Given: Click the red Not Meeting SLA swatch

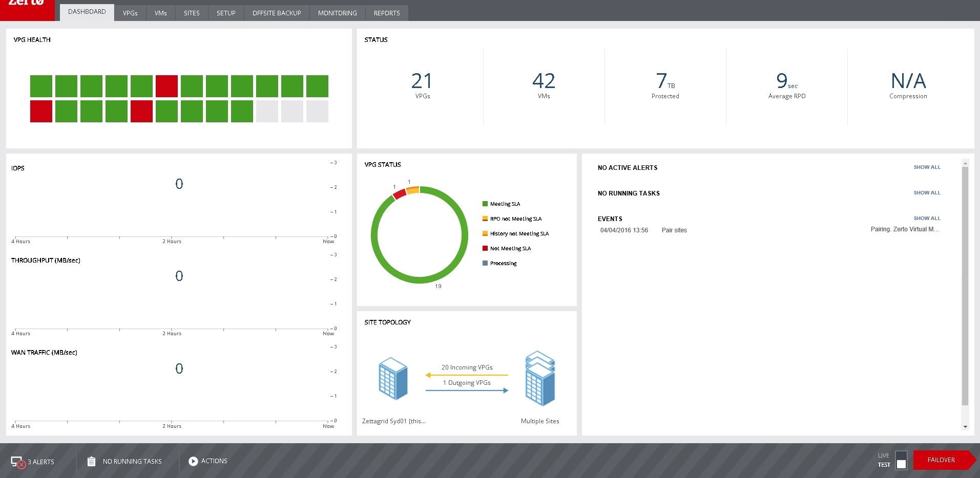Looking at the screenshot, I should click(x=485, y=248).
